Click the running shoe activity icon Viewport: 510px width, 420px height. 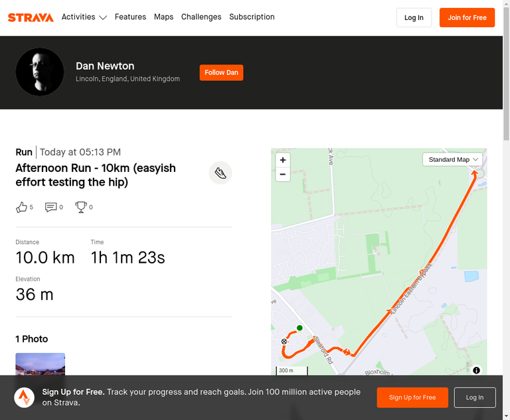click(220, 173)
